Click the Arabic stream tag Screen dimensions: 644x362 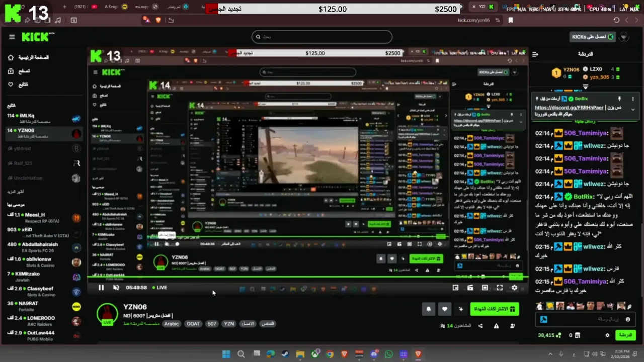(172, 324)
